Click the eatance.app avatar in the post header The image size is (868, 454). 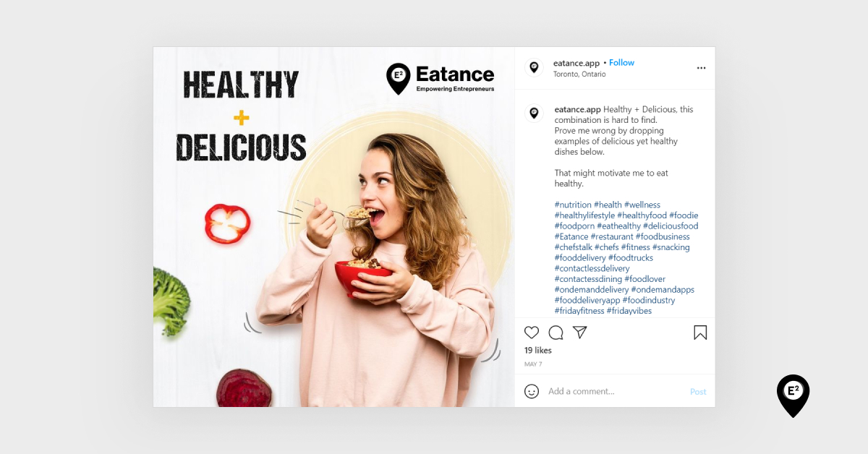534,67
